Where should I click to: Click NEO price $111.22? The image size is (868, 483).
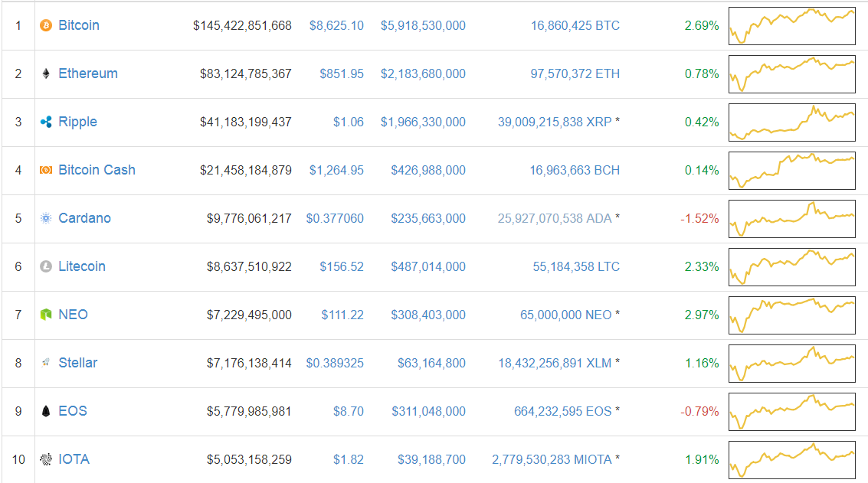[342, 315]
